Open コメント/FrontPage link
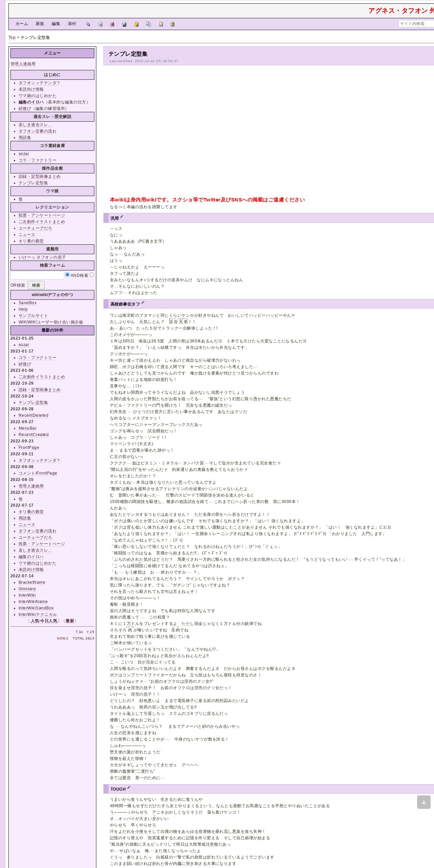Screen dimensions: 434x868 (x=38, y=473)
